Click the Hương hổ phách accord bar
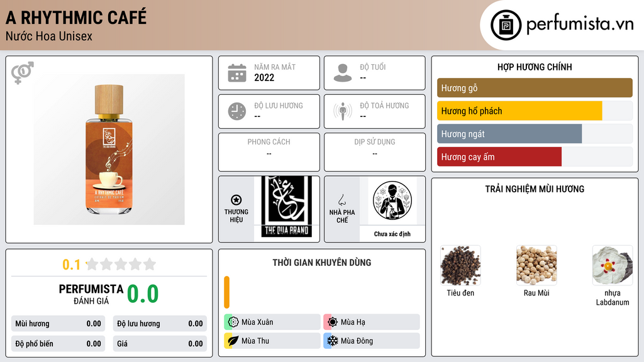This screenshot has width=644, height=362. point(535,111)
